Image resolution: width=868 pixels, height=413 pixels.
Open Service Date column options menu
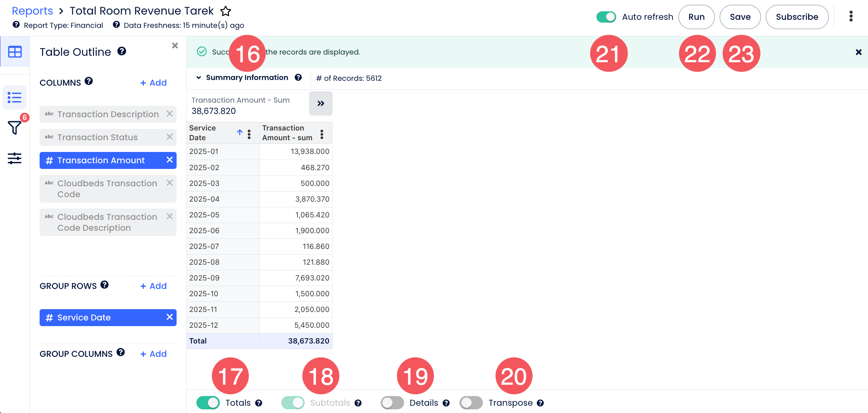249,134
